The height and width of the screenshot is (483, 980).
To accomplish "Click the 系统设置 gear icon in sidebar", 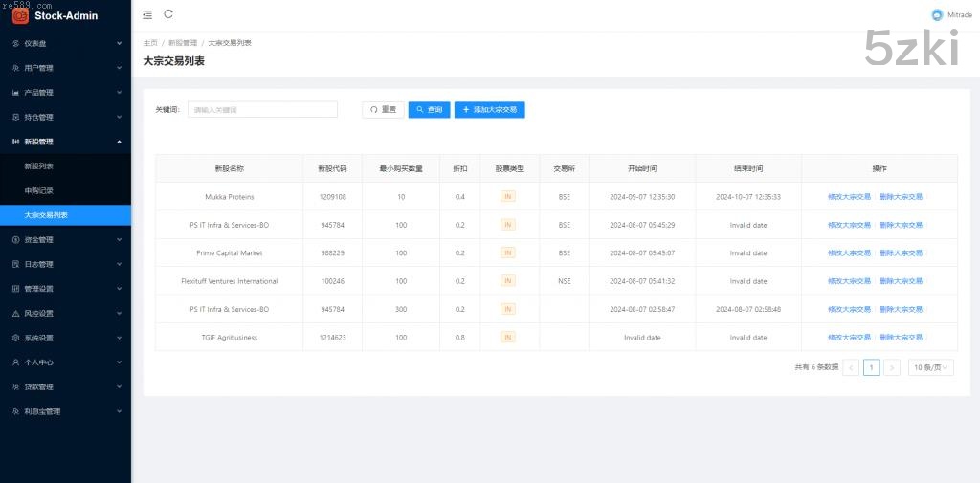I will (15, 338).
